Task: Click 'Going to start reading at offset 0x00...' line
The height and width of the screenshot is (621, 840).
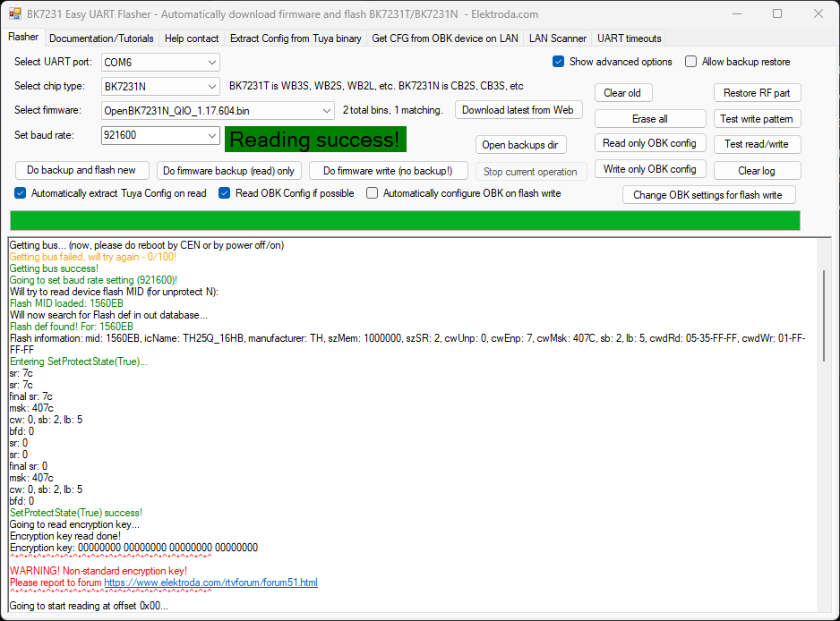Action: tap(89, 606)
